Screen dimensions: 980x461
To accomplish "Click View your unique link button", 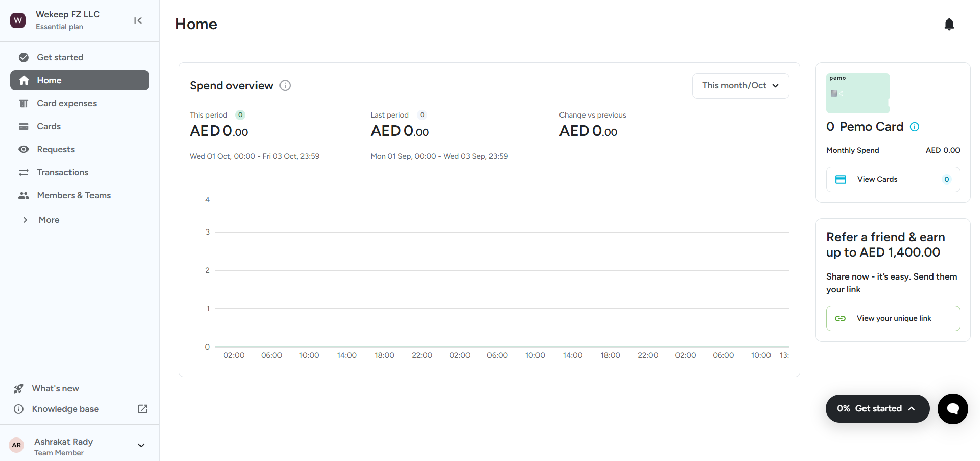I will coord(892,318).
